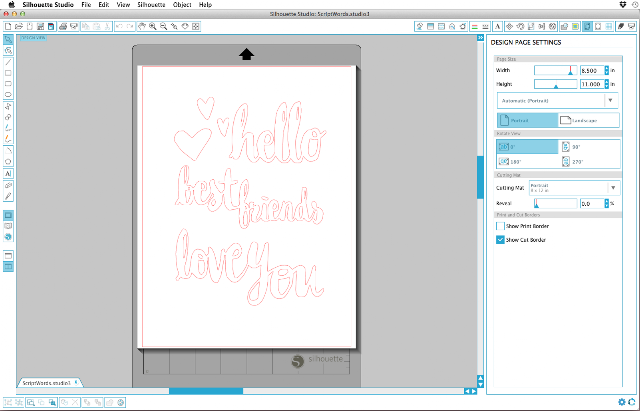The image size is (640, 411).
Task: Open the File menu
Action: (x=86, y=5)
